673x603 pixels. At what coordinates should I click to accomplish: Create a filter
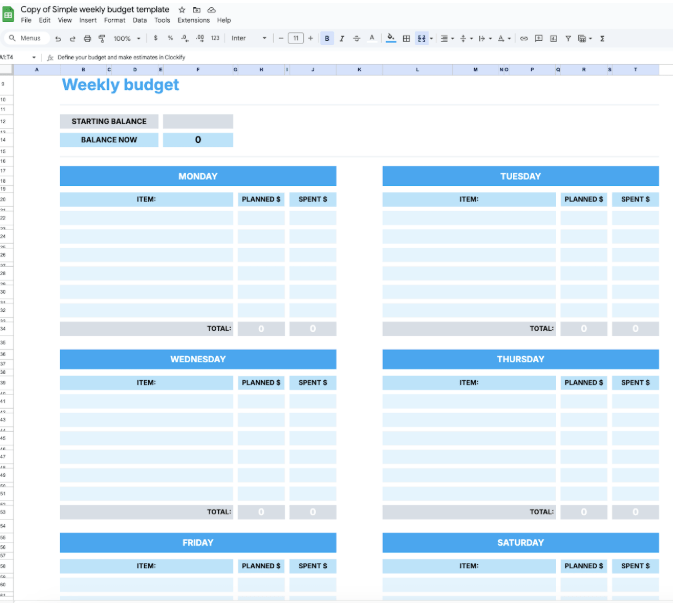[568, 39]
